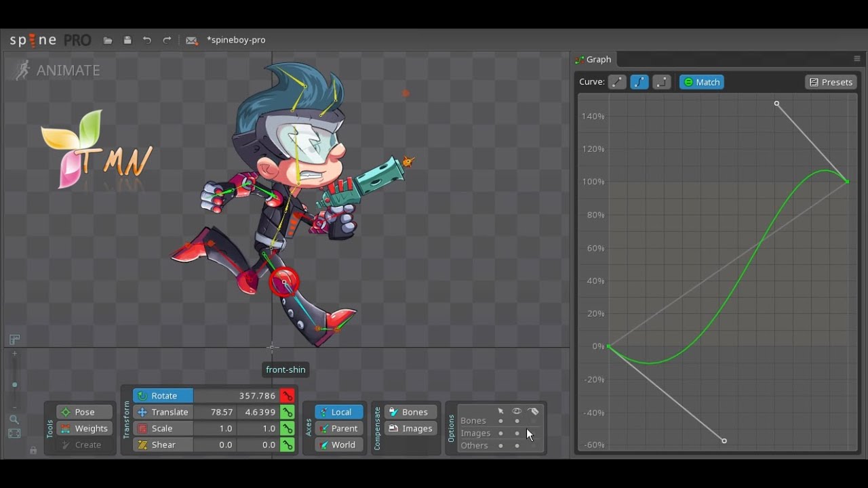Select the Rotate transform tool

click(163, 396)
